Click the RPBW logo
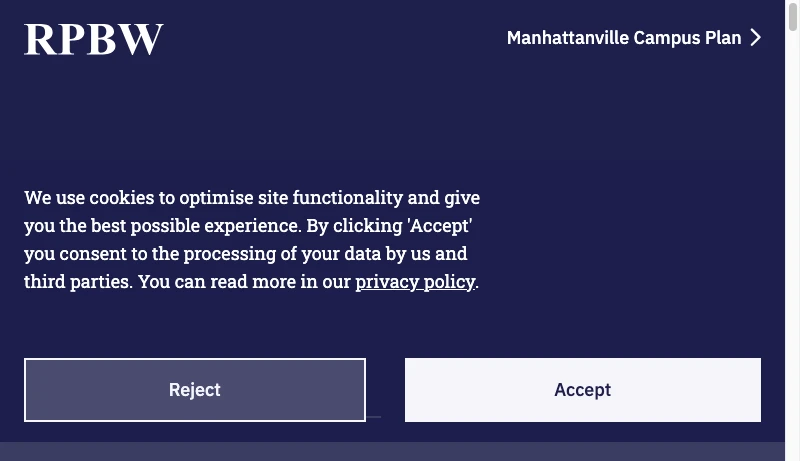Viewport: 800px width, 461px height. tap(93, 39)
